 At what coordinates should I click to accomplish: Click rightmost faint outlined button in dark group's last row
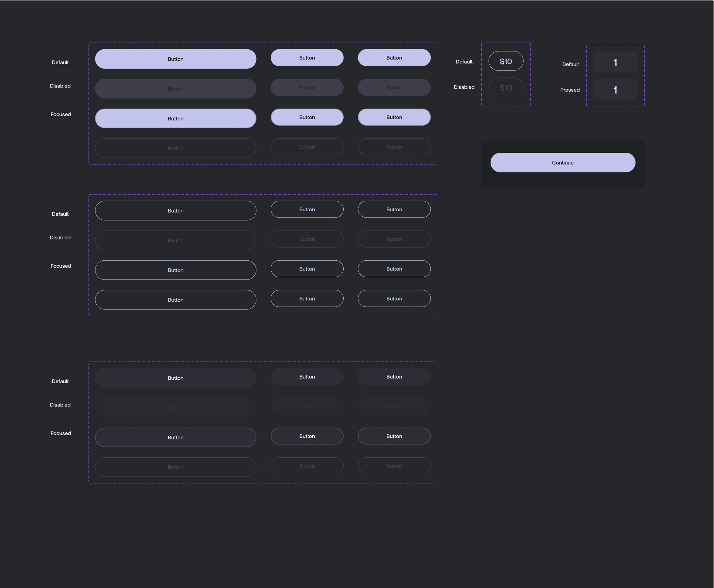tap(394, 466)
